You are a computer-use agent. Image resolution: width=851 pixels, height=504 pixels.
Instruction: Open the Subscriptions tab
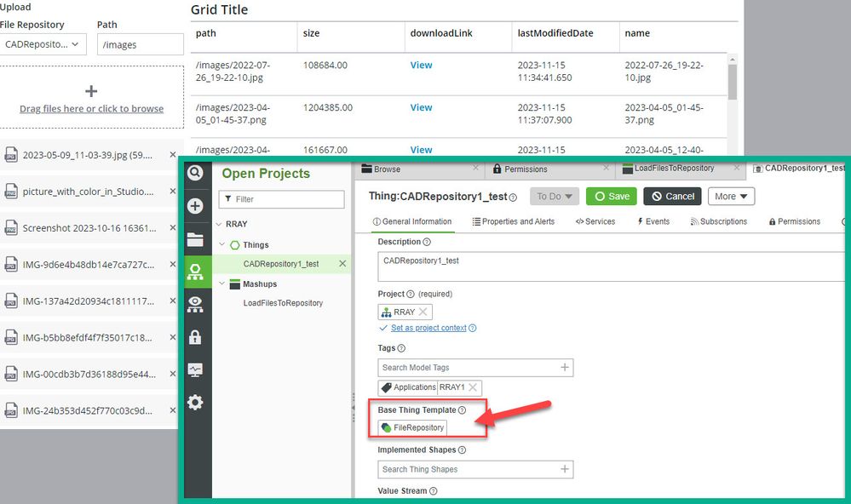click(719, 221)
